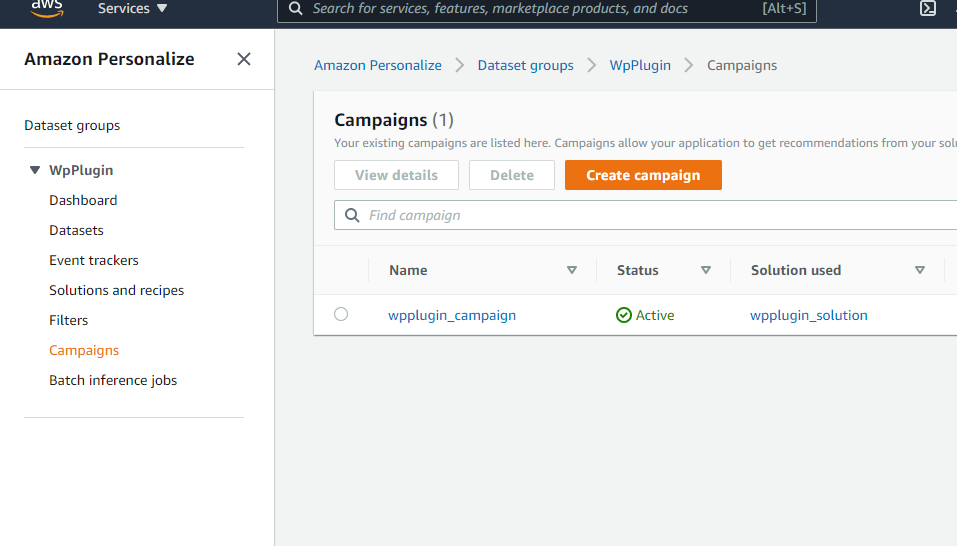Screen dimensions: 957x546
Task: Click the green Active status icon
Action: [x=624, y=315]
